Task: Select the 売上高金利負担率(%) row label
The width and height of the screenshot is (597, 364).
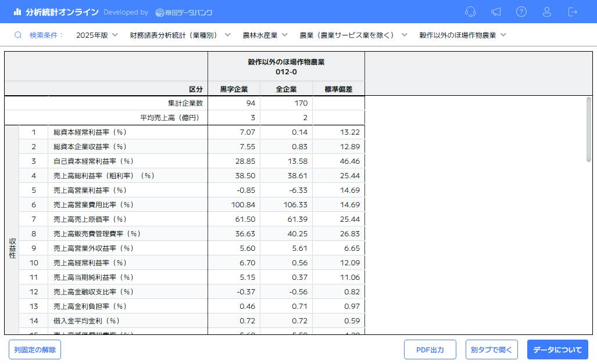Action: [x=90, y=306]
